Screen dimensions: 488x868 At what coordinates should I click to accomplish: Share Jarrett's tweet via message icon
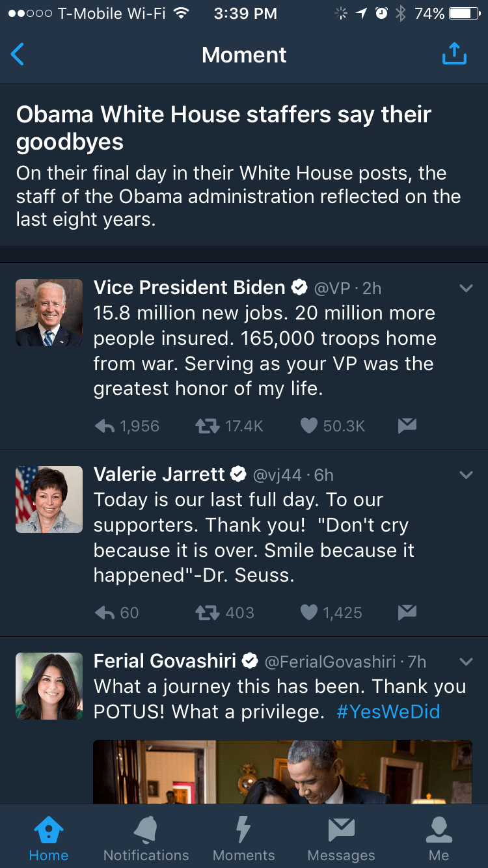coord(407,612)
